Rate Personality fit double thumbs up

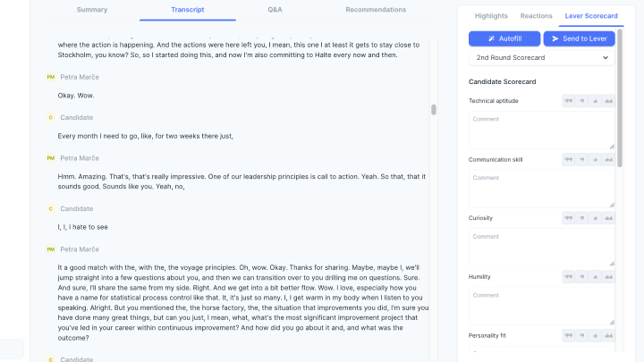609,335
